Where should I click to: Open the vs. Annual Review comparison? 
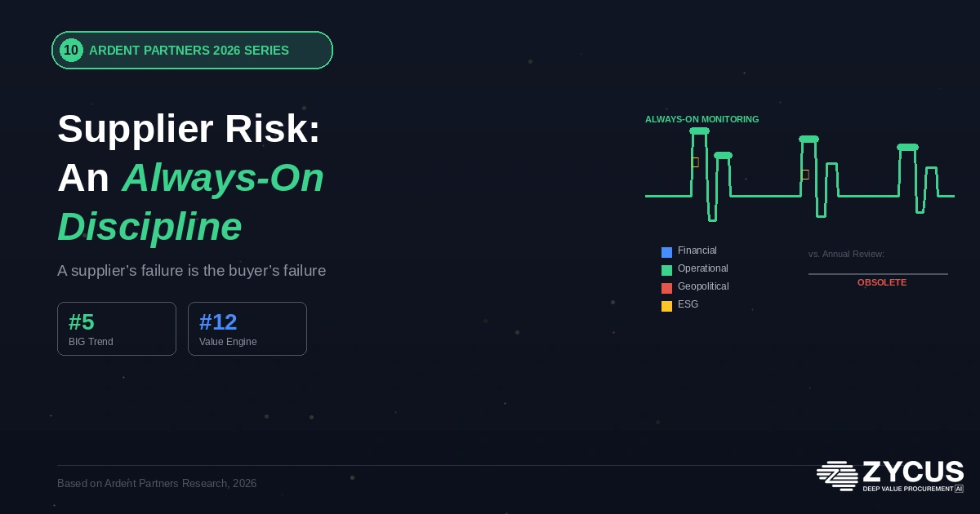point(846,254)
